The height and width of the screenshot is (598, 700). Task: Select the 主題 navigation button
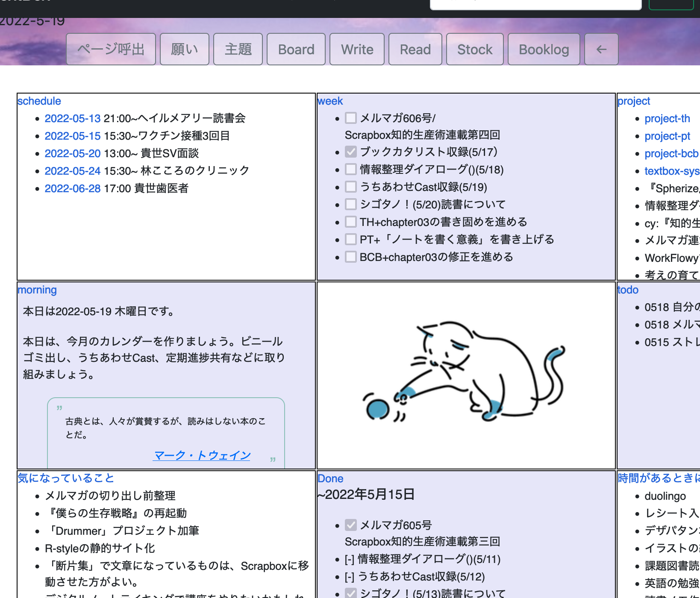238,49
